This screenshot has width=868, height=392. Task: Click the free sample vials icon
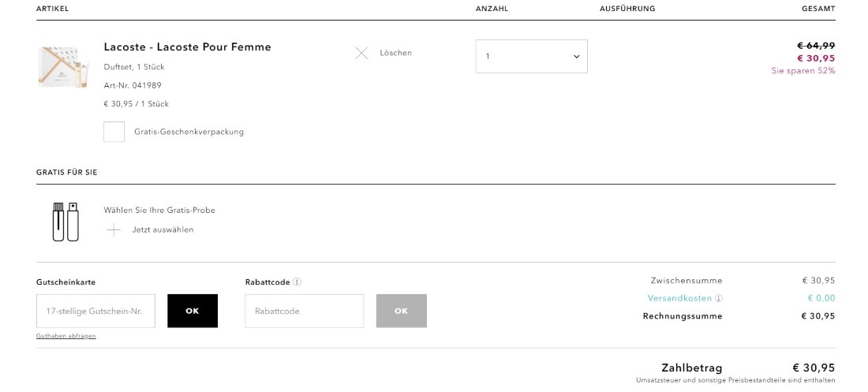click(x=65, y=222)
